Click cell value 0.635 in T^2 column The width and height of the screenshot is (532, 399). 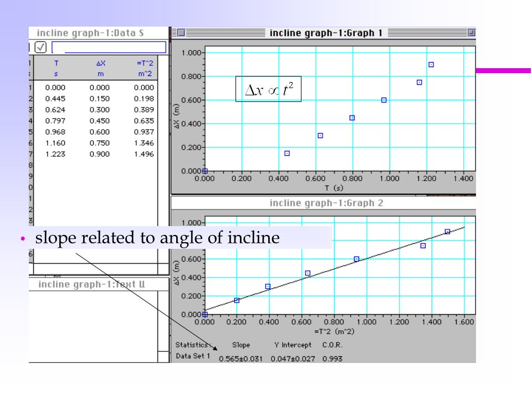point(144,121)
